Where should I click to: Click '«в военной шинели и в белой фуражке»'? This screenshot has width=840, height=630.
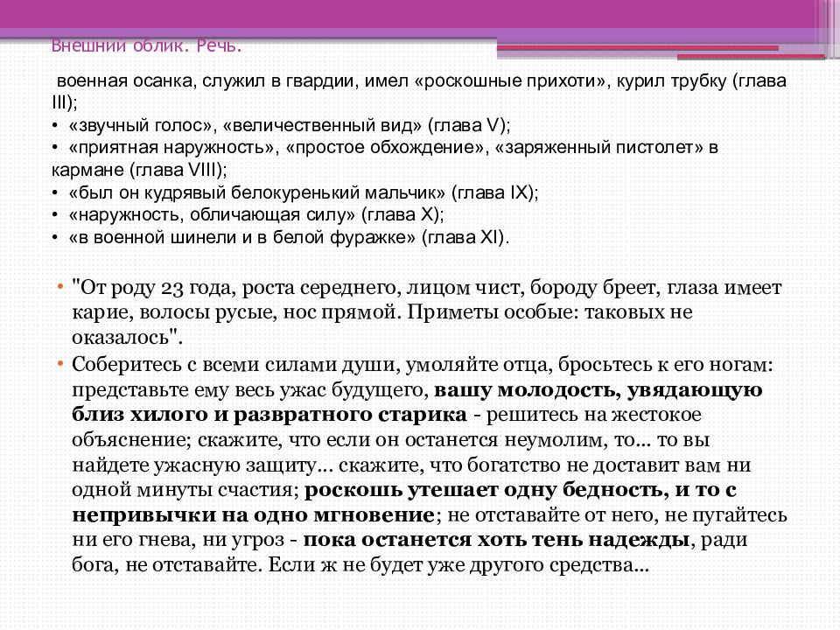pyautogui.click(x=242, y=237)
